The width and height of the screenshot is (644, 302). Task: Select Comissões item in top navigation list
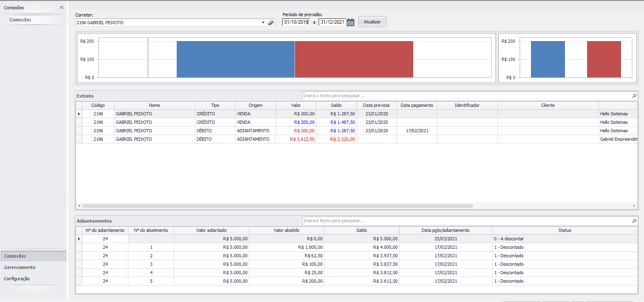click(x=20, y=20)
